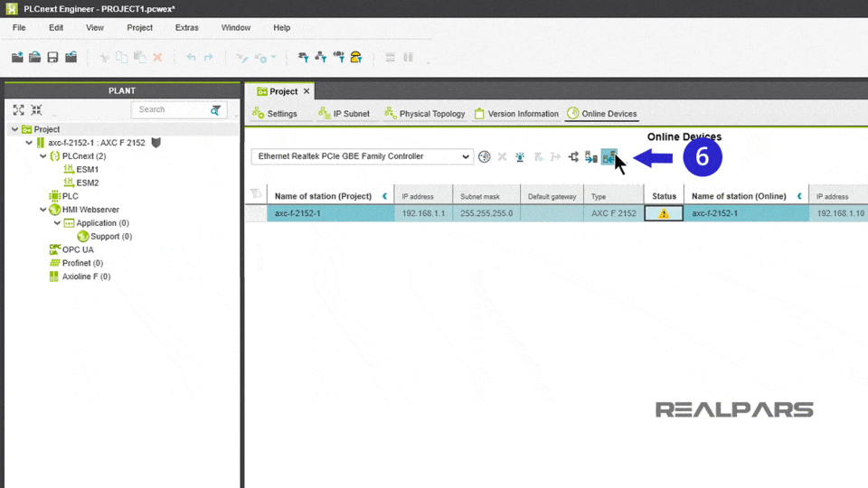Undo the last action
Viewport: 868px width, 488px height.
pyautogui.click(x=191, y=57)
